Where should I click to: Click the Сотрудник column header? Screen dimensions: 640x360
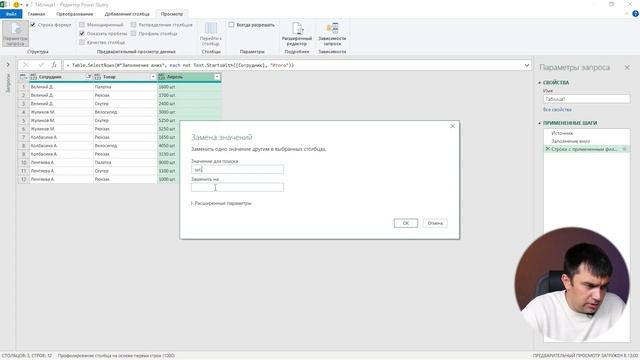[x=61, y=77]
